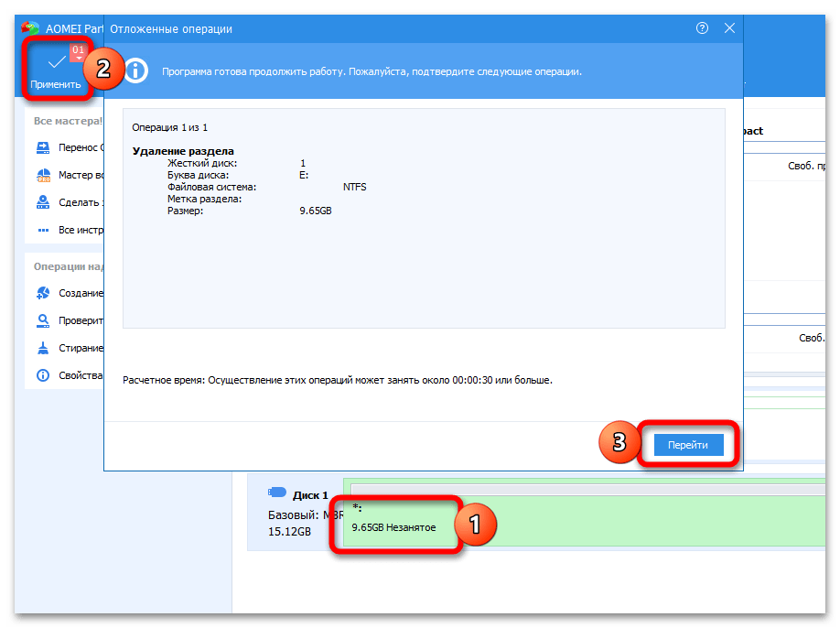The width and height of the screenshot is (840, 628).
Task: Click the Базовый: MBR disk type text
Action: pos(306,514)
